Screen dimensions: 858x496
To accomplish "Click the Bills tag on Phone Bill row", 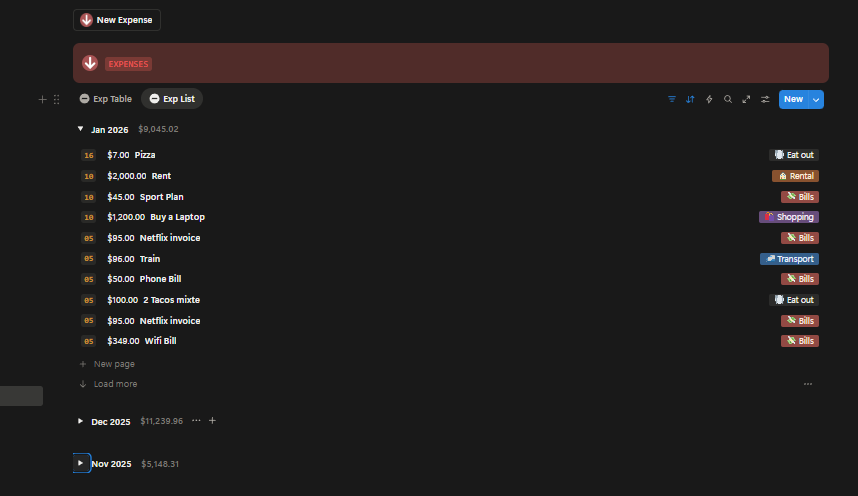I will pyautogui.click(x=800, y=279).
